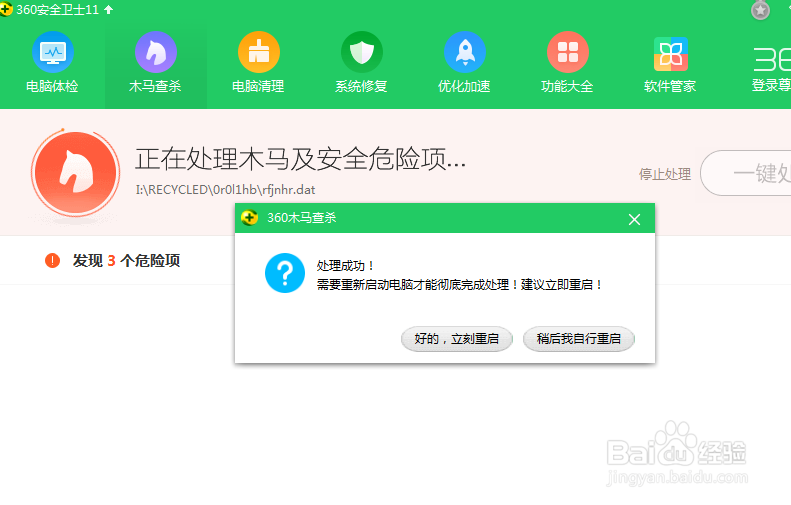The image size is (791, 505).
Task: Click 好的，立刻重启 button
Action: coord(457,339)
